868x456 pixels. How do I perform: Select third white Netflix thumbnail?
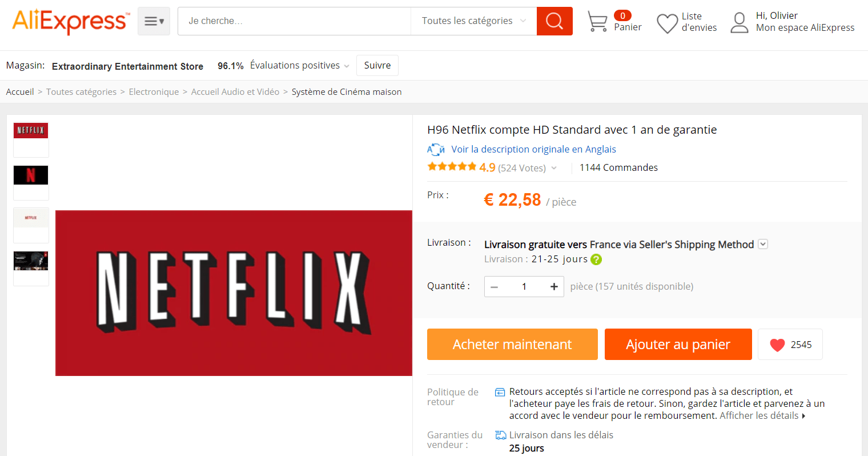pyautogui.click(x=31, y=225)
